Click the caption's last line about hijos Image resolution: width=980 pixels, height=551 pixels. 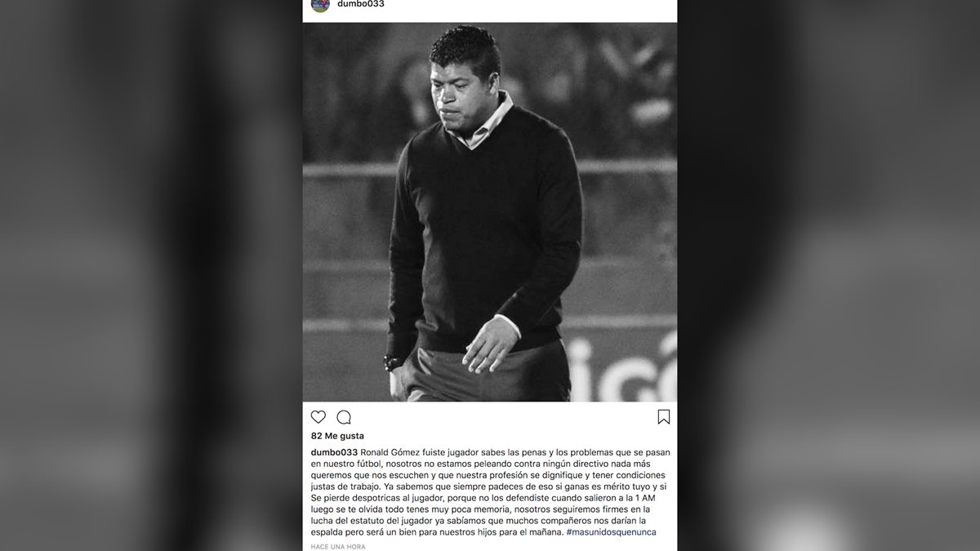coord(483,532)
